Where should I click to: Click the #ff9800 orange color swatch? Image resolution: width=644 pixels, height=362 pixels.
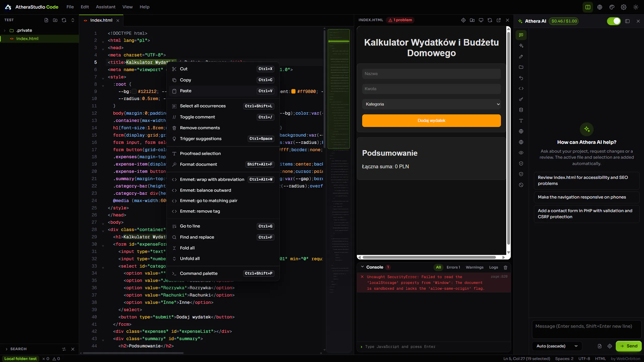(x=293, y=91)
